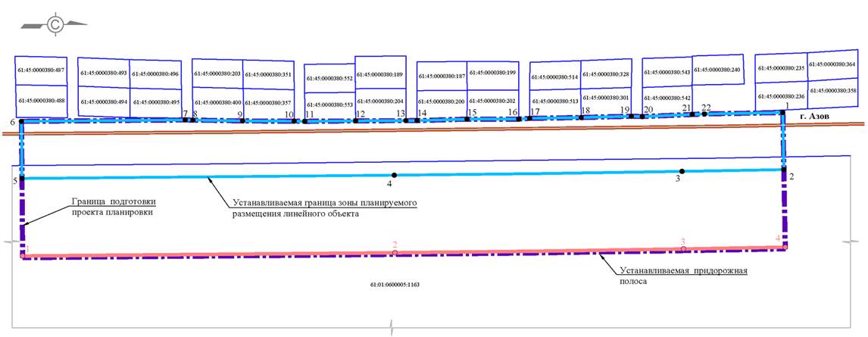Pick parcel label 61:45:0000380:358
The height and width of the screenshot is (337, 868).
coord(832,89)
